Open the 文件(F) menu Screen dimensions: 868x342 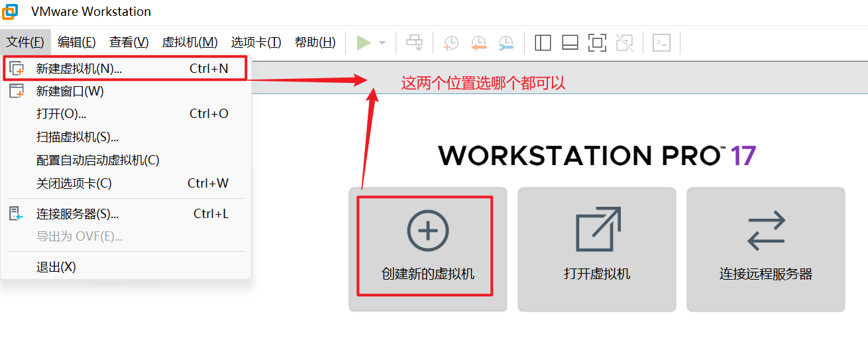(x=25, y=42)
